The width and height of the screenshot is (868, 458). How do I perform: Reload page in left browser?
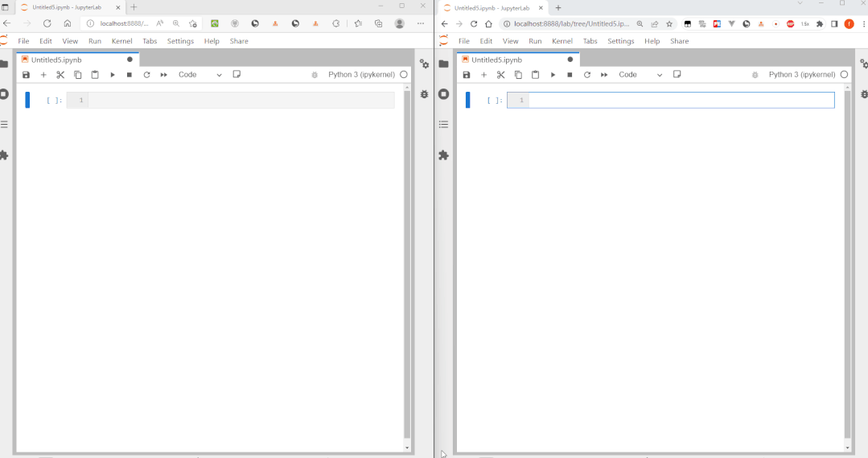coord(47,24)
